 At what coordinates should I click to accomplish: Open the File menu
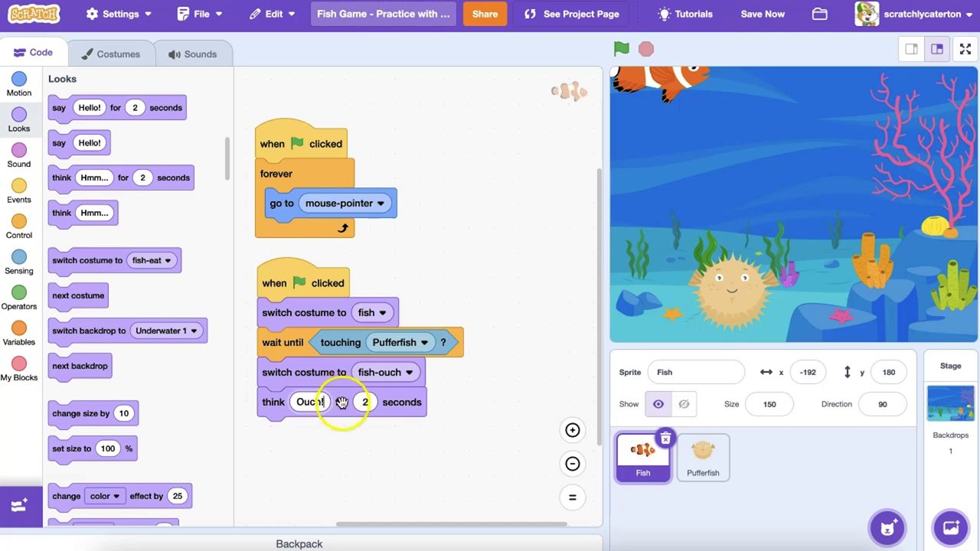point(201,14)
